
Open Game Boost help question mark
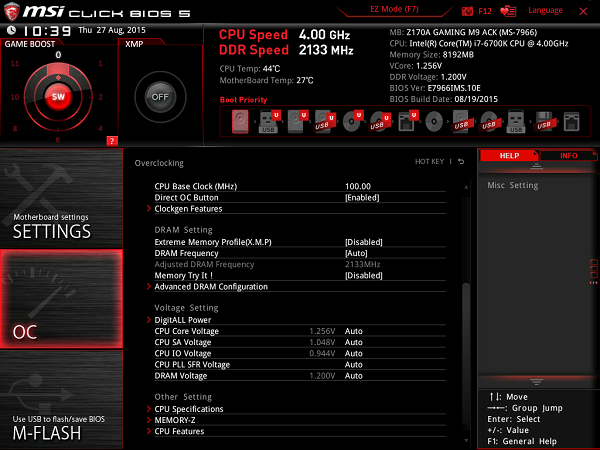[112, 141]
